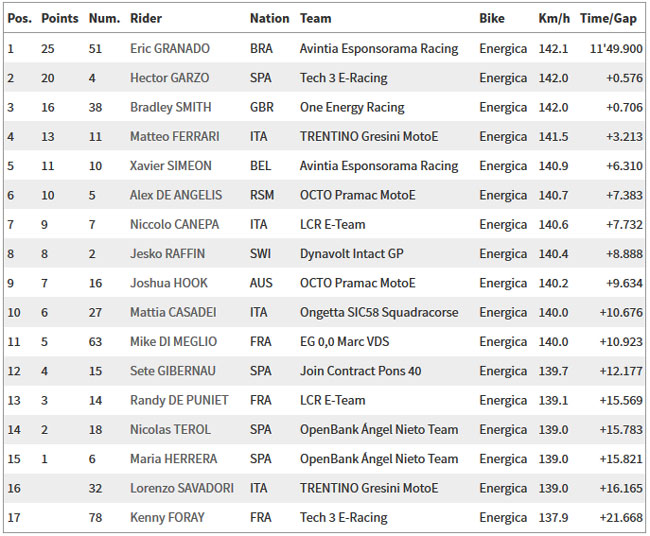Open team Avintia Esponsorama Racing in first row
Screen dimensions: 650x536
click(x=379, y=48)
